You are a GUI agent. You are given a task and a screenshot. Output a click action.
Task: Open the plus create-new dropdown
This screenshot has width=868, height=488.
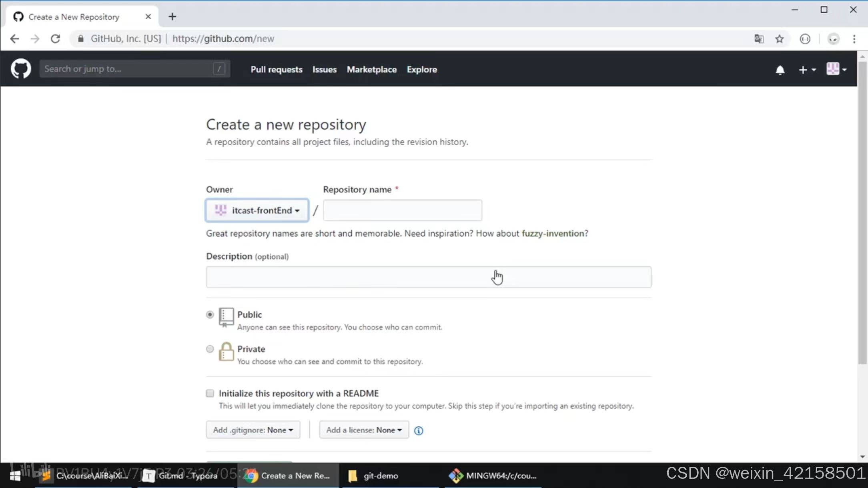point(807,70)
